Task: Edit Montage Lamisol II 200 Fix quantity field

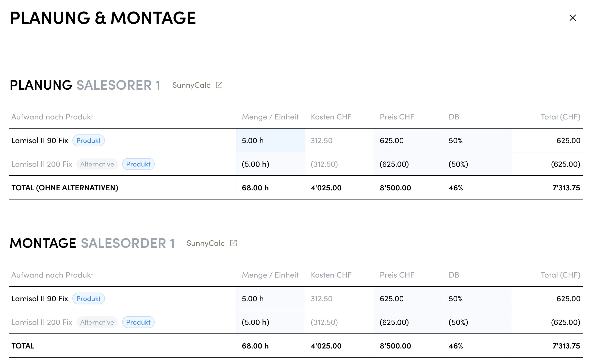Action: [270, 322]
